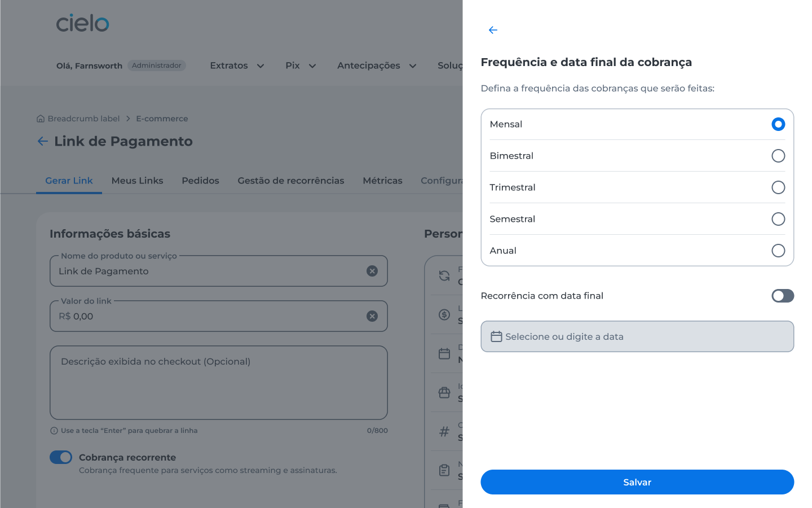Click the Salvar button
This screenshot has height=508, width=812.
637,482
